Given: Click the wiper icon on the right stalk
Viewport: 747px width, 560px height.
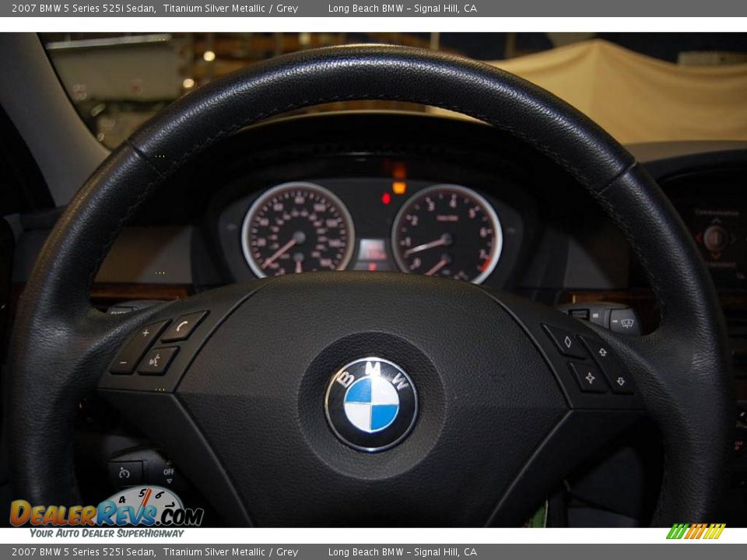Looking at the screenshot, I should 626,324.
